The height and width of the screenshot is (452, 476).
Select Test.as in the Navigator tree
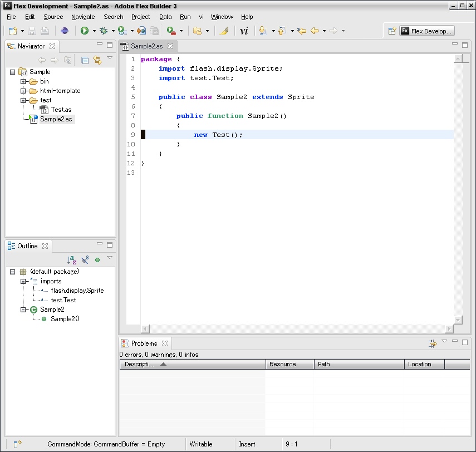click(61, 110)
